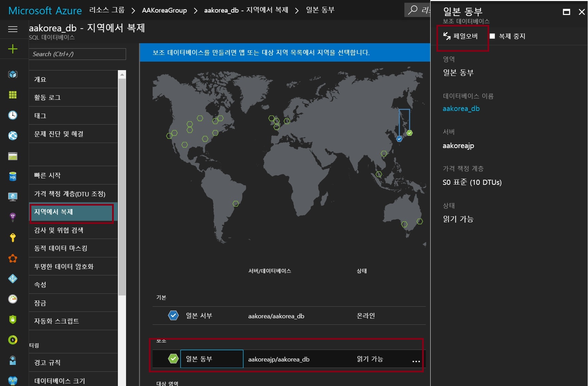Open the yellow key sidebar icon
Image resolution: width=588 pixels, height=386 pixels.
click(x=13, y=238)
